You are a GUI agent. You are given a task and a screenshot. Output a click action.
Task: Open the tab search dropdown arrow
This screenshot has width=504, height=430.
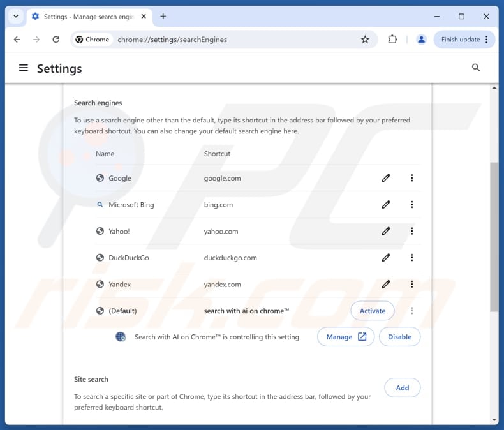point(16,16)
